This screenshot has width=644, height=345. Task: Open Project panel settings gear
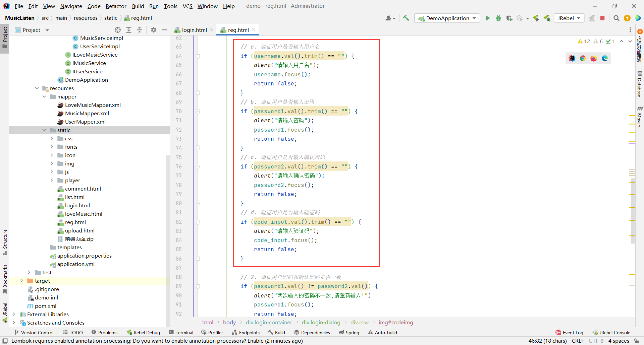coord(154,30)
